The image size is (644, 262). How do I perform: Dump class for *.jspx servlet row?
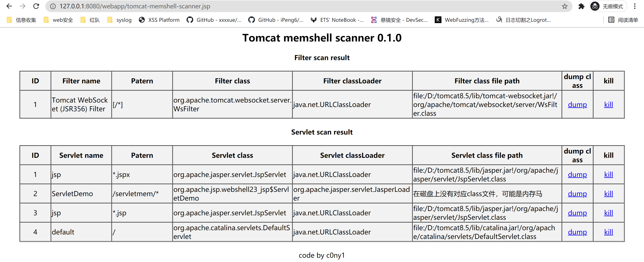(x=577, y=174)
